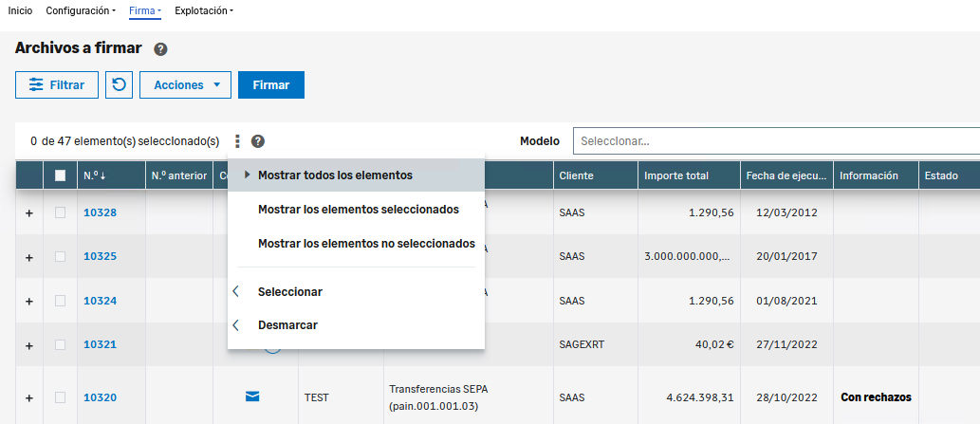Open file link 10324
This screenshot has width=980, height=424.
tap(100, 301)
